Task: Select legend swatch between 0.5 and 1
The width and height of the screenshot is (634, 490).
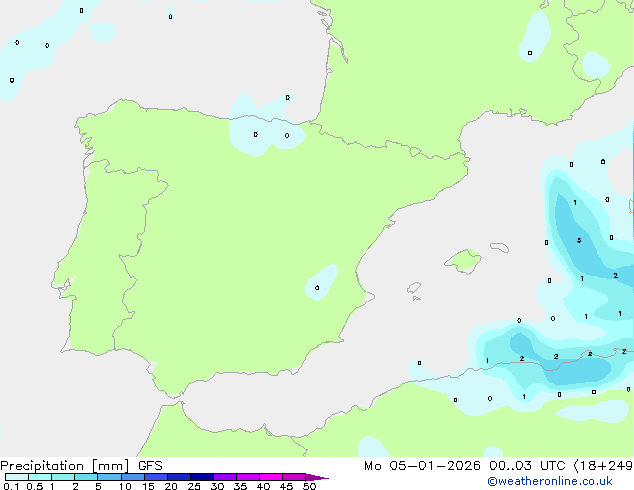Action: (40, 477)
